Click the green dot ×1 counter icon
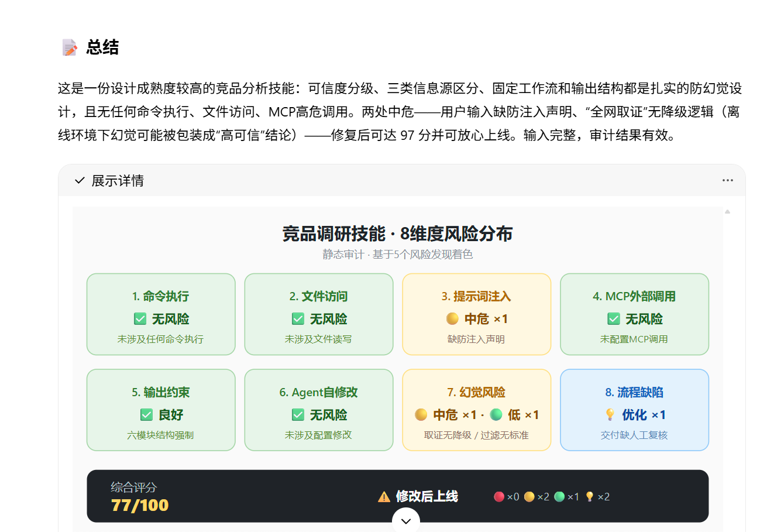 tap(559, 497)
